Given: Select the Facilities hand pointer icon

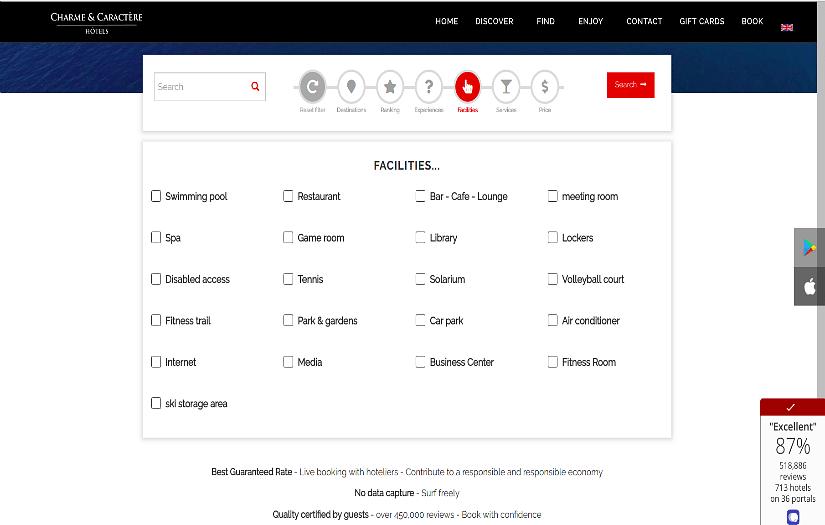Looking at the screenshot, I should point(467,87).
